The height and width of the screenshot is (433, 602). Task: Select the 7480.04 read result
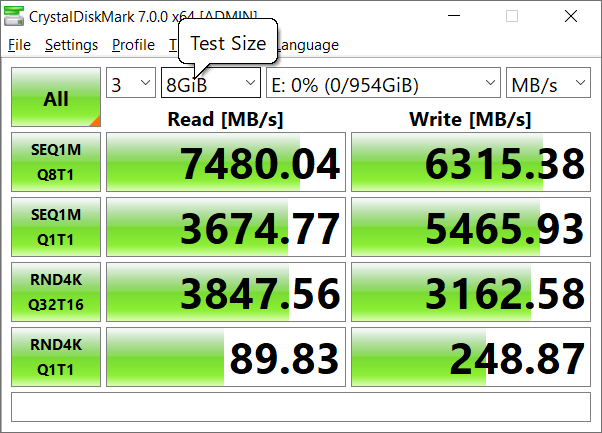pos(226,162)
